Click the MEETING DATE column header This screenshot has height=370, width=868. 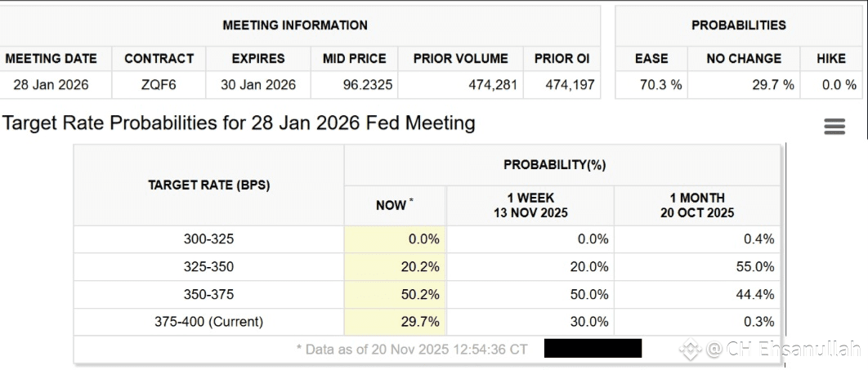click(51, 59)
